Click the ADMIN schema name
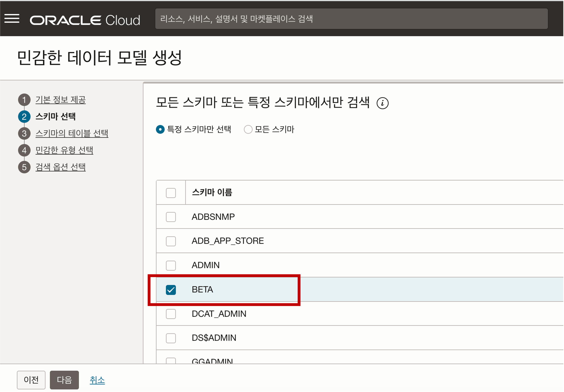Image resolution: width=564 pixels, height=392 pixels. click(x=206, y=265)
